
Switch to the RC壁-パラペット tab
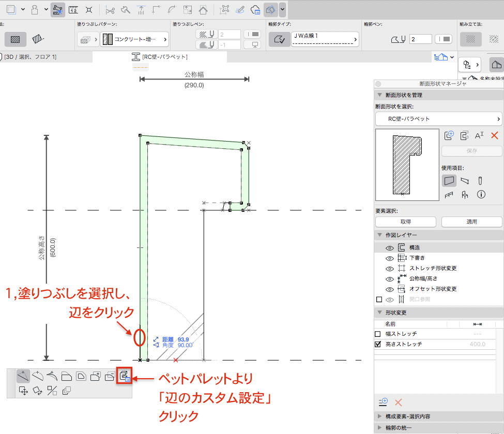pyautogui.click(x=160, y=57)
